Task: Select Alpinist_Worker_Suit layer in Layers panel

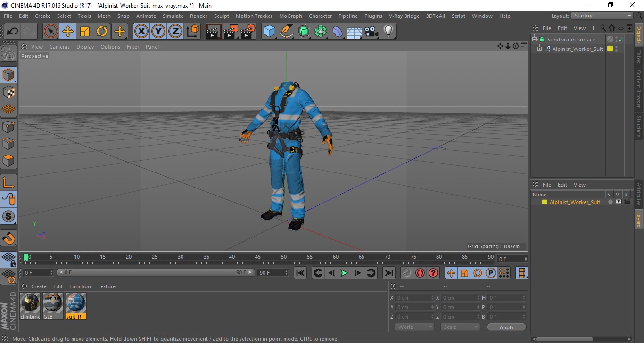Action: [575, 202]
